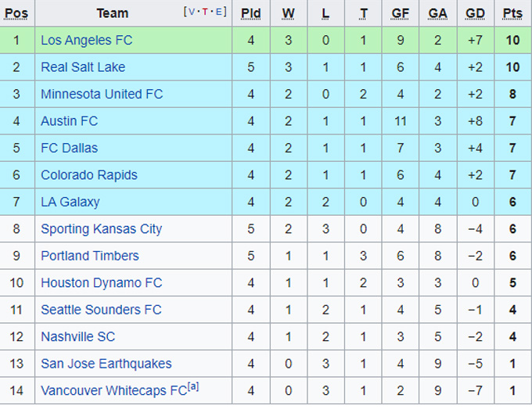This screenshot has width=532, height=409.
Task: Click the GD column header
Action: pos(475,13)
